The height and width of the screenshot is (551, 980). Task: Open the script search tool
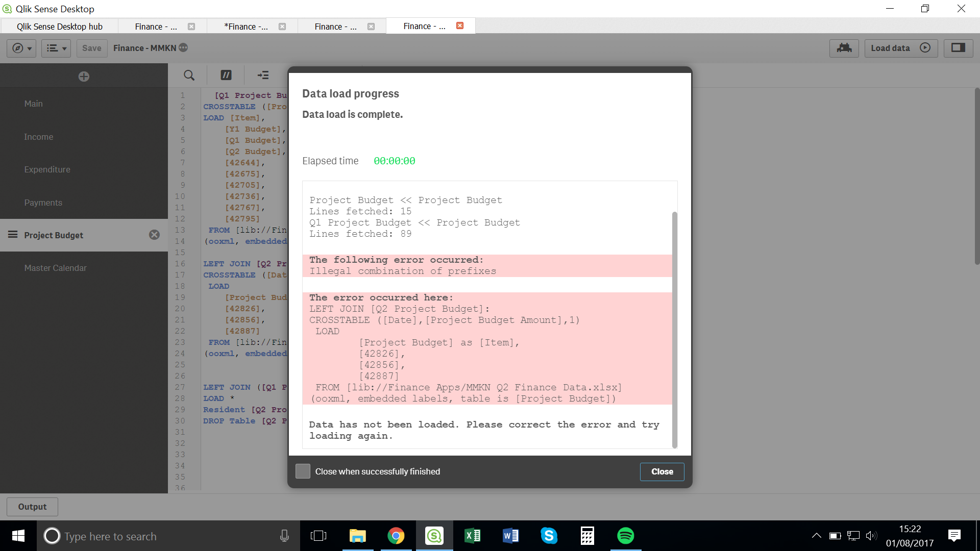189,75
